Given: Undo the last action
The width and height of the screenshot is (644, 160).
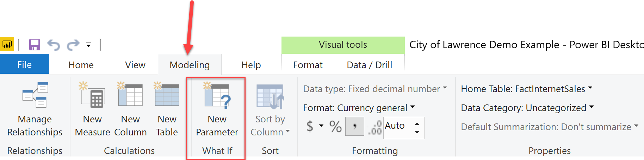Looking at the screenshot, I should tap(54, 45).
